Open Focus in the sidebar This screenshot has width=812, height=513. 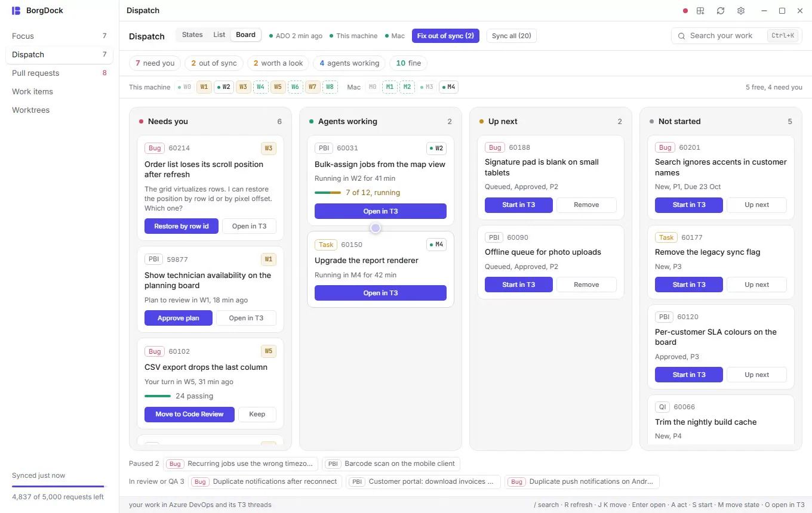[59, 36]
